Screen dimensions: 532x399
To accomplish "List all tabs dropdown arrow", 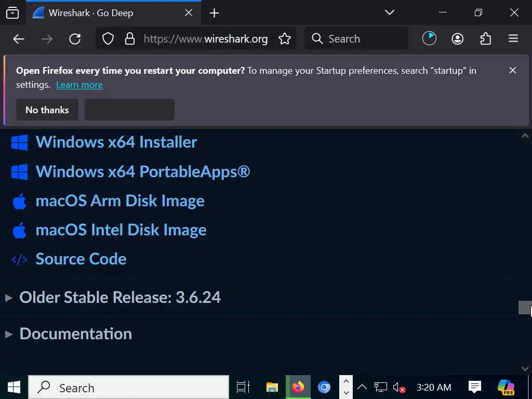I will tap(390, 12).
